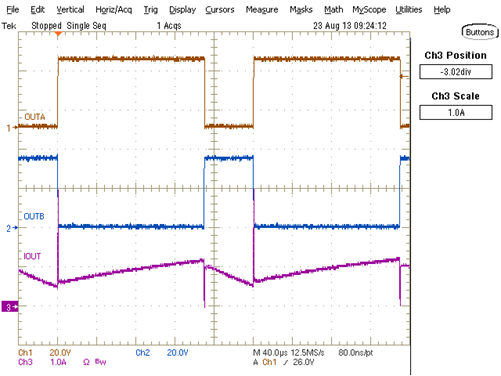Select the channel 1 ground marker
The image size is (501, 376).
point(11,128)
